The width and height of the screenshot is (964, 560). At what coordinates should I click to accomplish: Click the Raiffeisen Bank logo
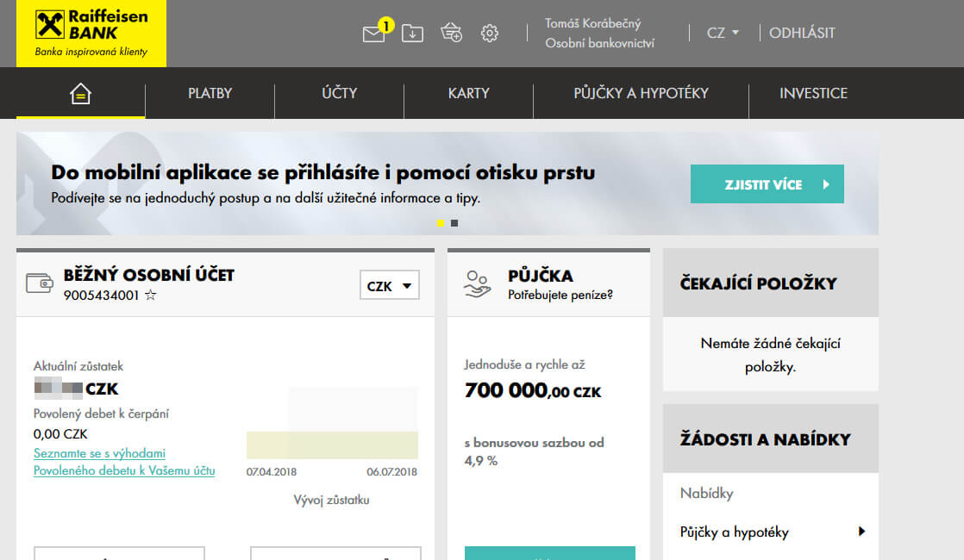(91, 34)
